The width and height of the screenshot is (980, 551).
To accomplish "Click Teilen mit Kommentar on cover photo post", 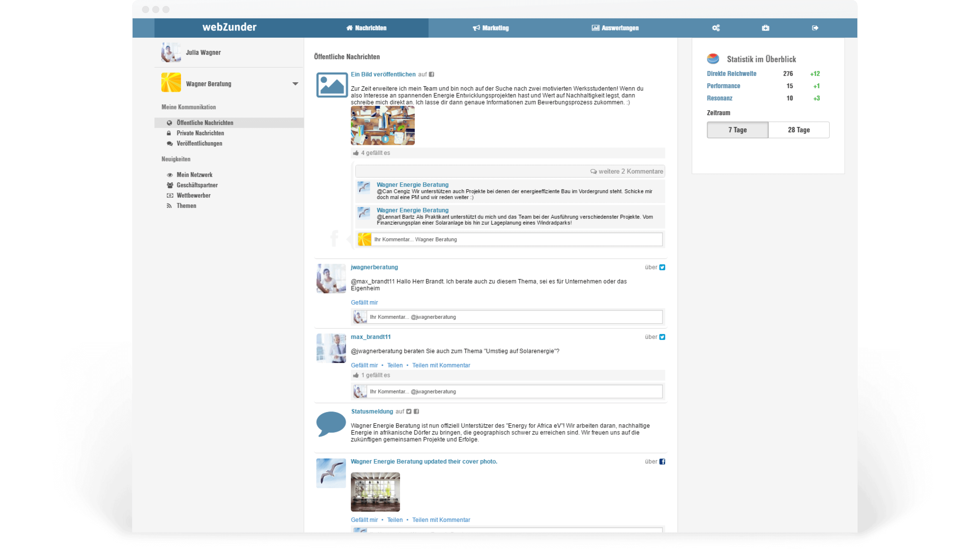I will (441, 520).
